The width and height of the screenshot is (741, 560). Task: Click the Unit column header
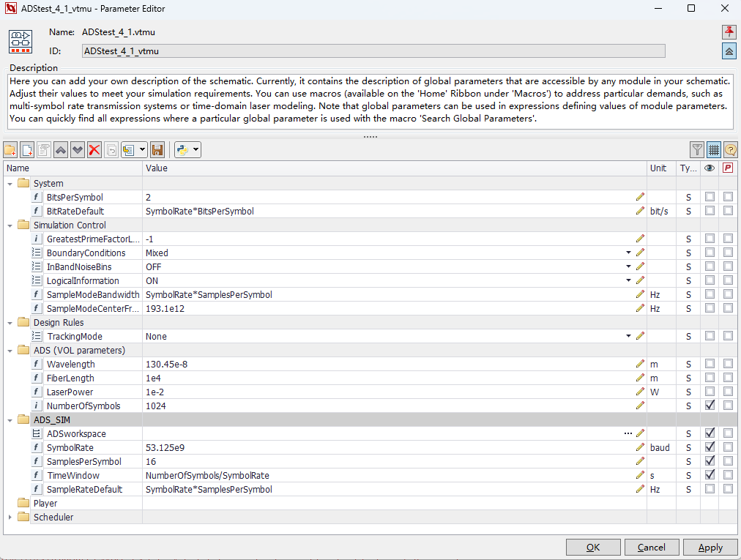click(x=661, y=168)
